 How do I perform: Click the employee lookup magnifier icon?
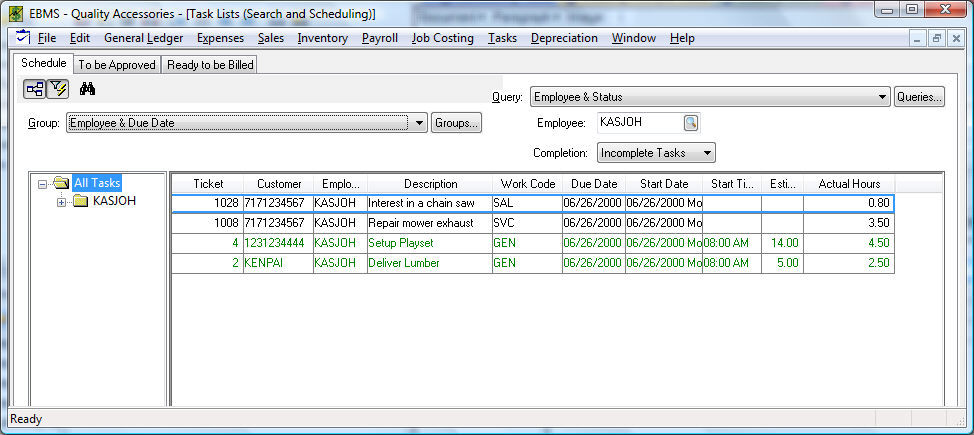690,123
